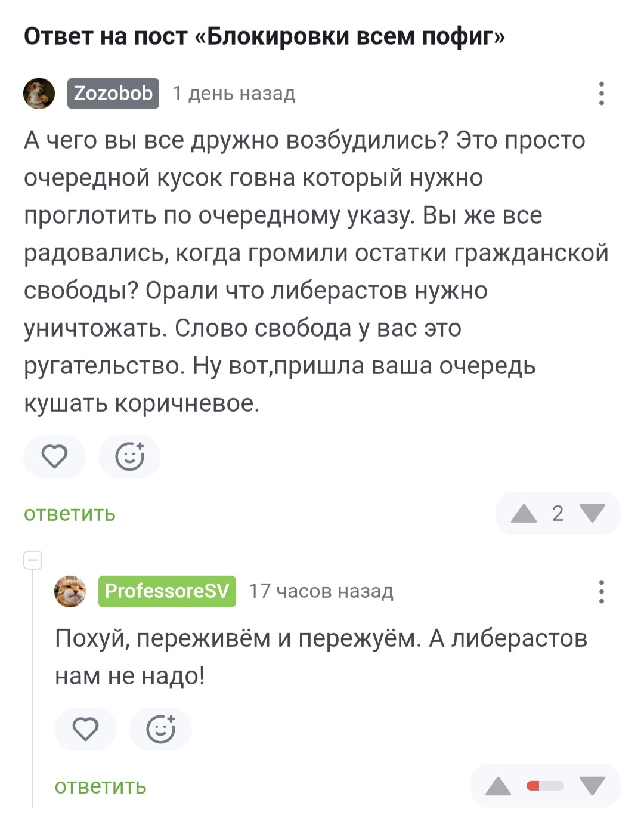
Task: Downvote Zozobob's comment
Action: 592,514
